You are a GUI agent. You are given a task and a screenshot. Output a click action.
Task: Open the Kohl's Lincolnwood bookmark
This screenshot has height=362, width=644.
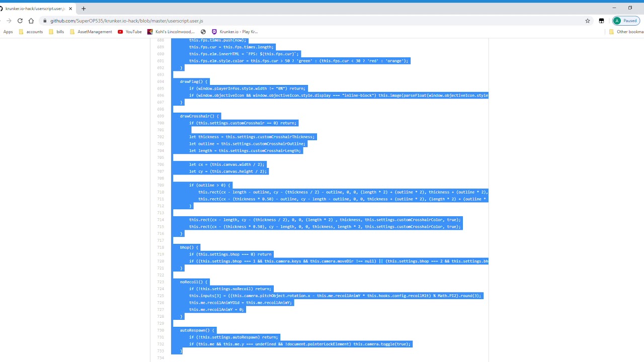click(171, 32)
